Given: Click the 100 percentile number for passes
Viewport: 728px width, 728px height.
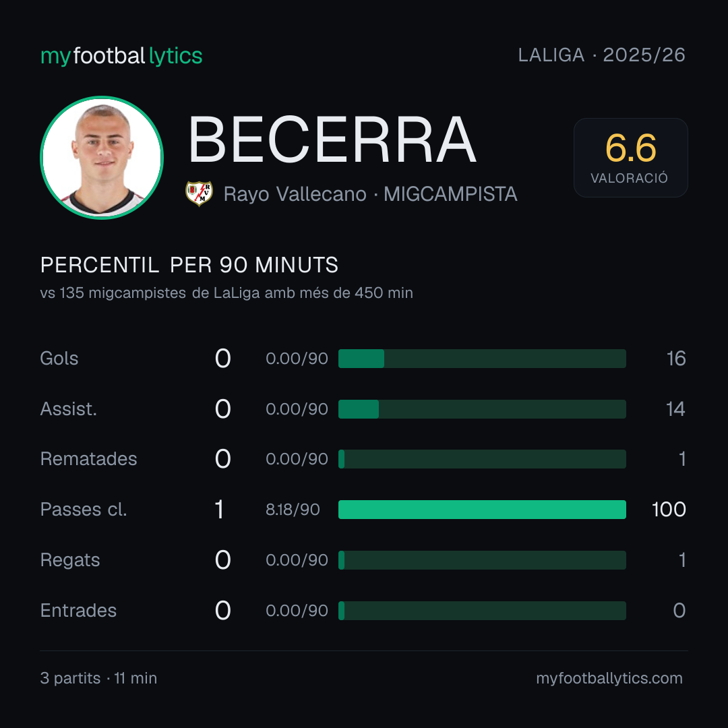Looking at the screenshot, I should [x=669, y=510].
